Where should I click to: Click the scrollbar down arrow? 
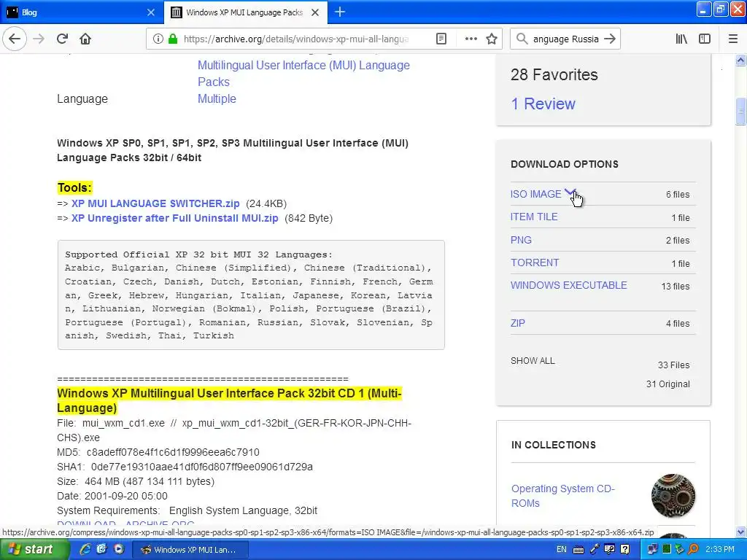click(740, 532)
